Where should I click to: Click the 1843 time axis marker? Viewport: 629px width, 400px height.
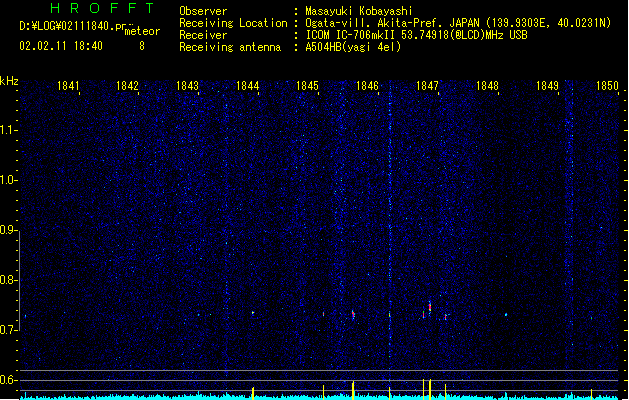pos(187,86)
